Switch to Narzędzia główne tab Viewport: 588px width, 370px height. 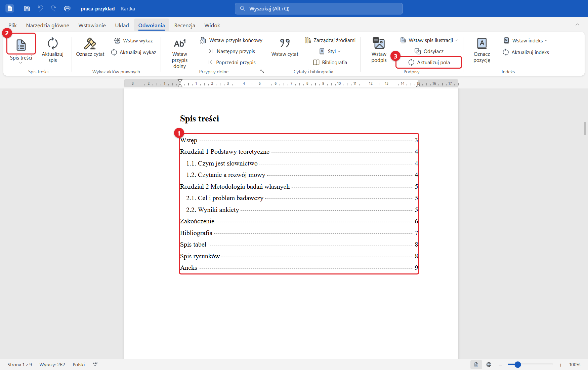coord(48,25)
